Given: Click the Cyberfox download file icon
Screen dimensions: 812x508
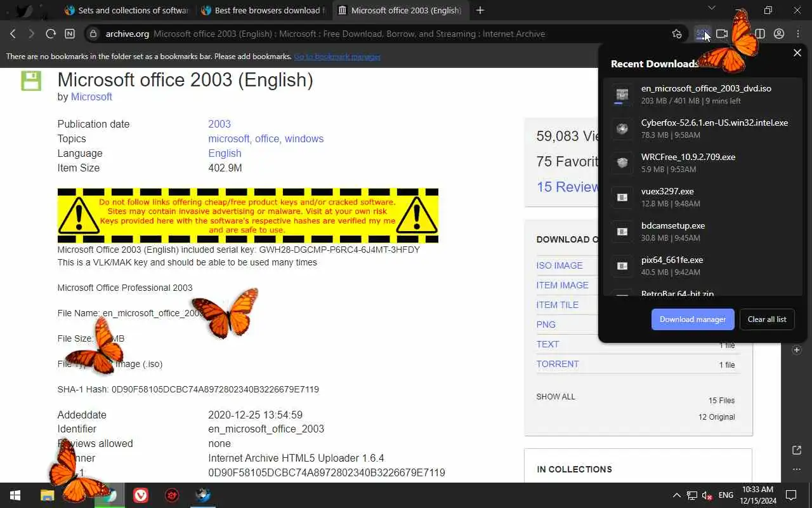Looking at the screenshot, I should 622,129.
